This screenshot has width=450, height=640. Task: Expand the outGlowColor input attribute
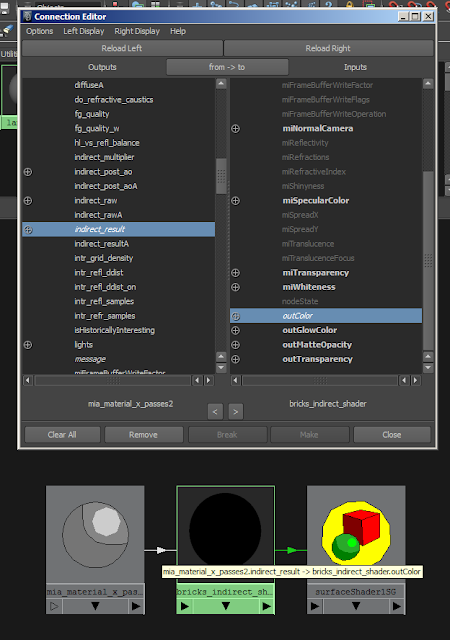click(236, 330)
